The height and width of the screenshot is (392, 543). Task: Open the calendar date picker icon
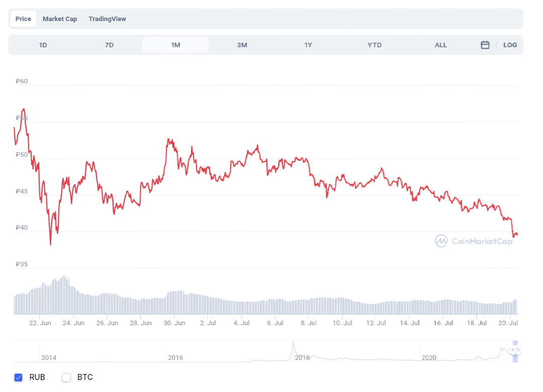tap(485, 45)
